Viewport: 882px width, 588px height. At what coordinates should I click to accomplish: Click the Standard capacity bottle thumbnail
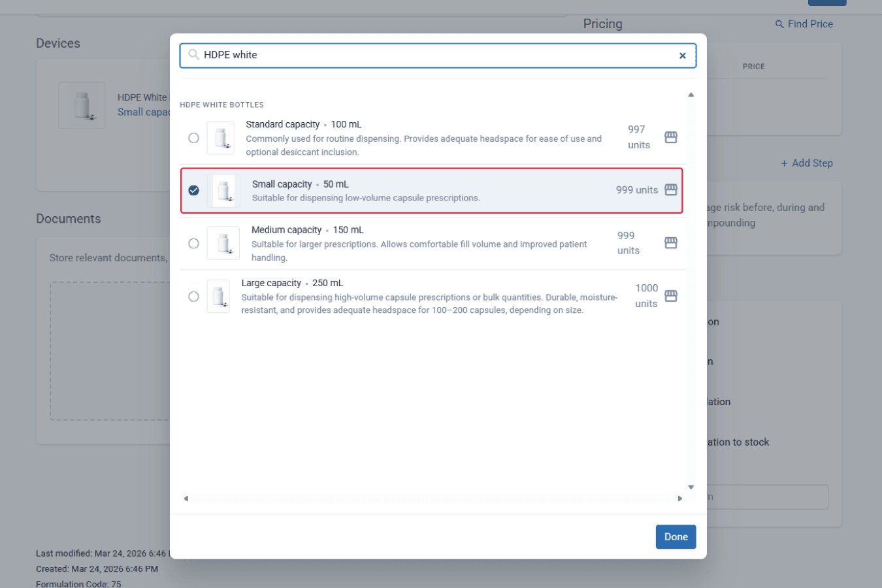coord(221,138)
